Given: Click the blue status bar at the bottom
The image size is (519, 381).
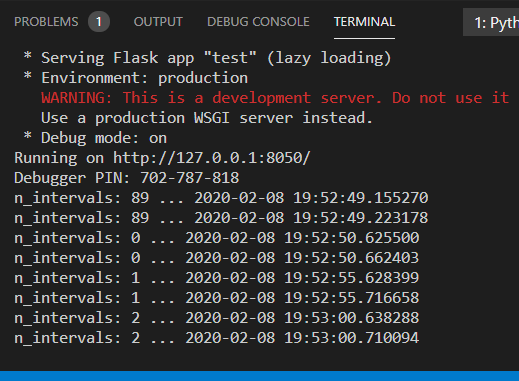Looking at the screenshot, I should [259, 376].
